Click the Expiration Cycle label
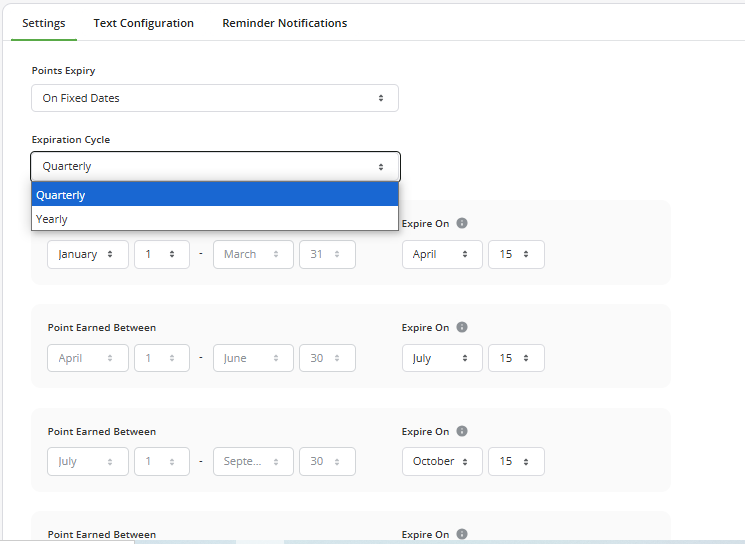 (71, 140)
